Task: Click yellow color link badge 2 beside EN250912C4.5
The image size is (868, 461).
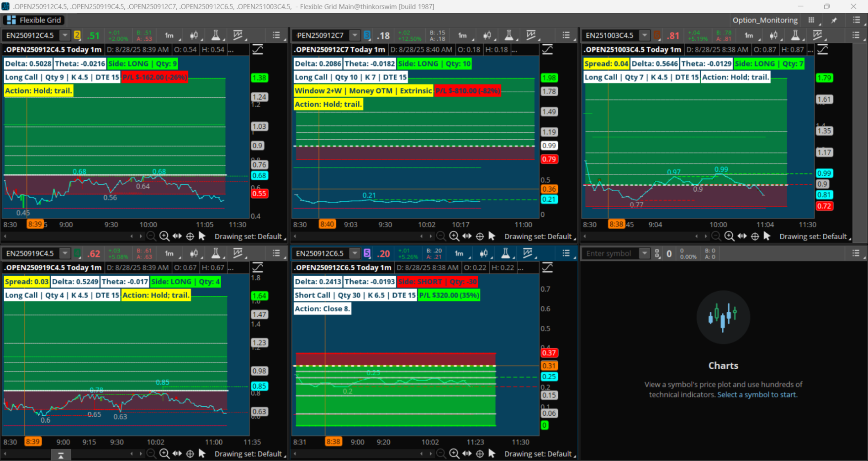Action: [x=77, y=35]
